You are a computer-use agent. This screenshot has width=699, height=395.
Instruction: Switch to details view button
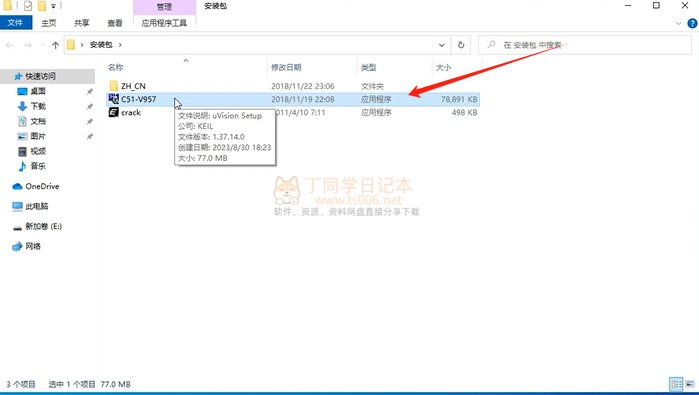click(x=676, y=384)
